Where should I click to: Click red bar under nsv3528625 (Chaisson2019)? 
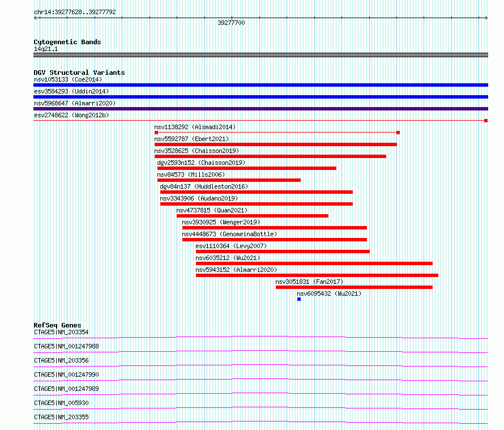click(x=270, y=156)
